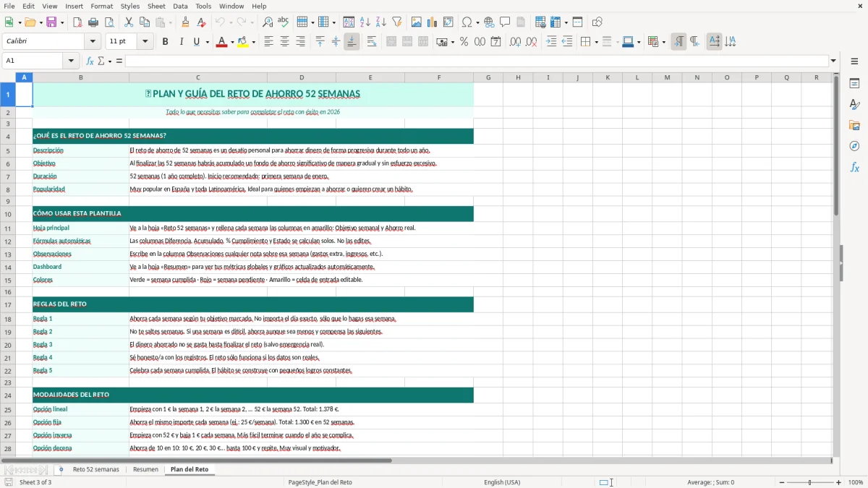Insert Hyperlink icon in toolbar
The width and height of the screenshot is (868, 488).
pyautogui.click(x=489, y=22)
